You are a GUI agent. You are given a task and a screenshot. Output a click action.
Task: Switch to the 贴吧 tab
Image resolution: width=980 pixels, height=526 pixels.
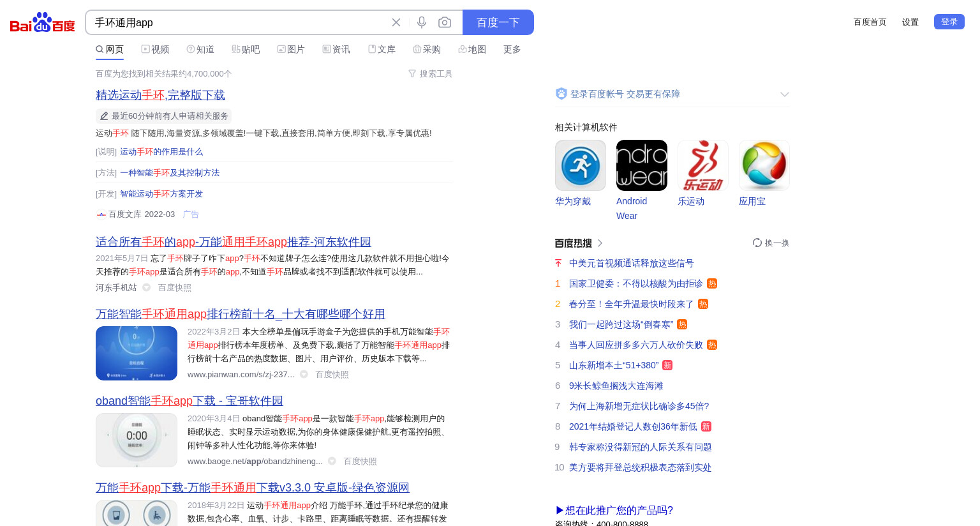[246, 49]
